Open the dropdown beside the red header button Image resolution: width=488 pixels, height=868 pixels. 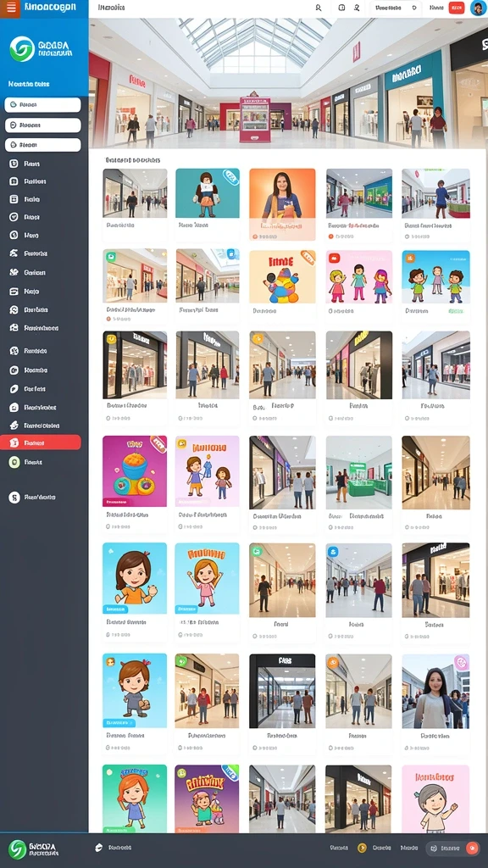395,8
